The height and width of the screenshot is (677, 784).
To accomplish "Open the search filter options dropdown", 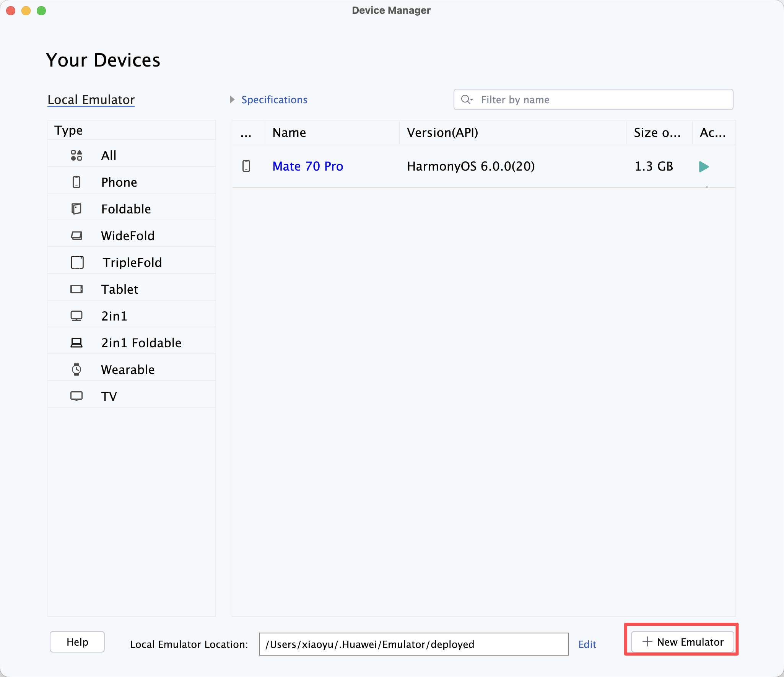I will tap(467, 99).
